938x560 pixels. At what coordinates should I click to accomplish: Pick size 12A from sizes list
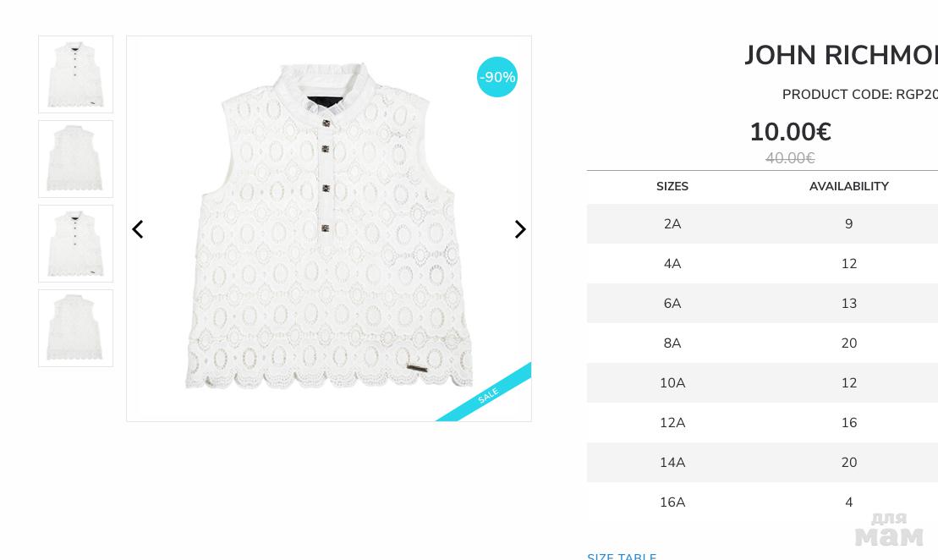coord(672,423)
